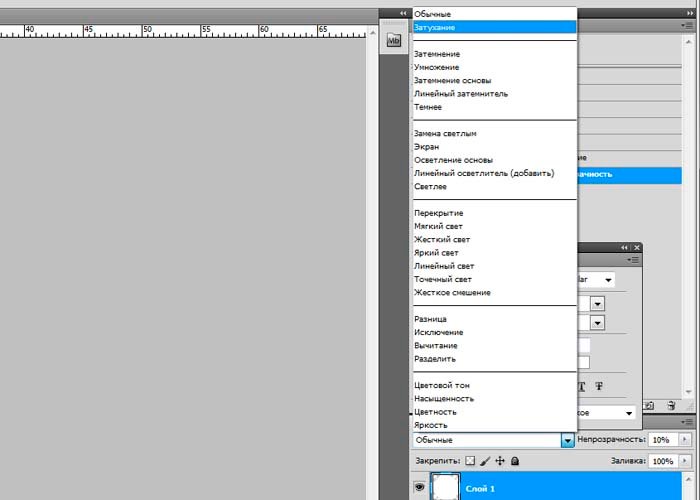This screenshot has height=500, width=700.
Task: Click the lock all padlock icon
Action: (x=515, y=461)
